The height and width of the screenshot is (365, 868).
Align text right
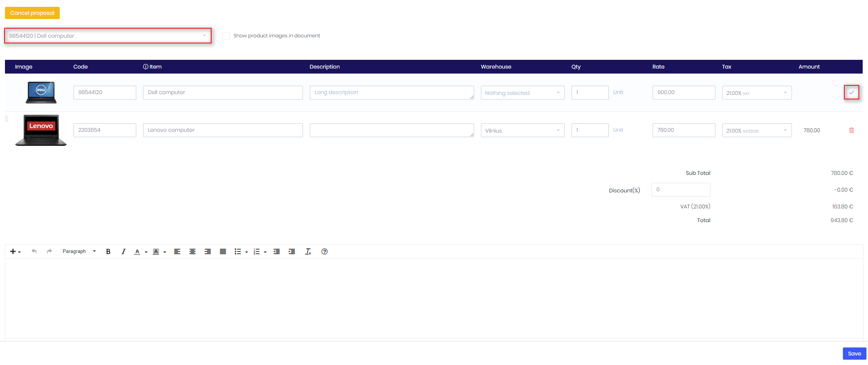[208, 251]
